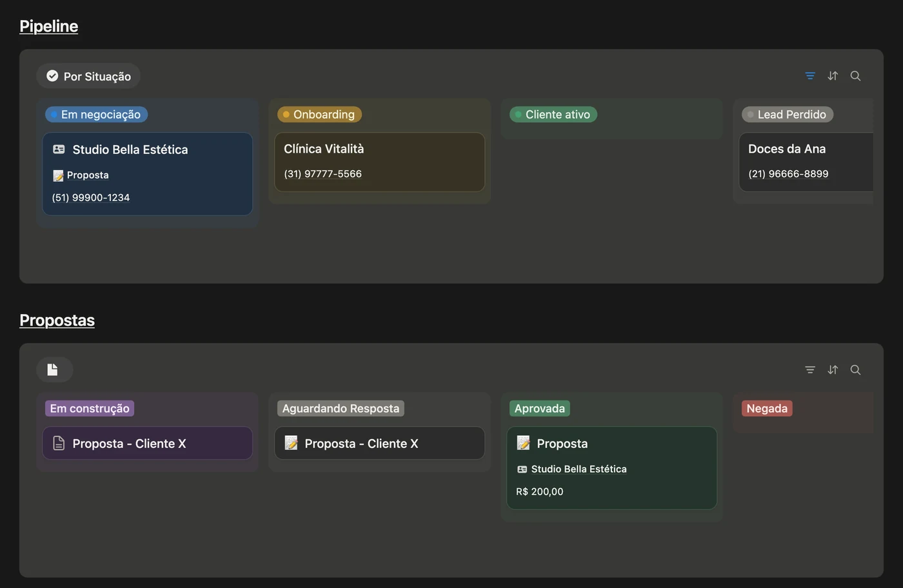Click the sort icon in Propostas board

833,370
